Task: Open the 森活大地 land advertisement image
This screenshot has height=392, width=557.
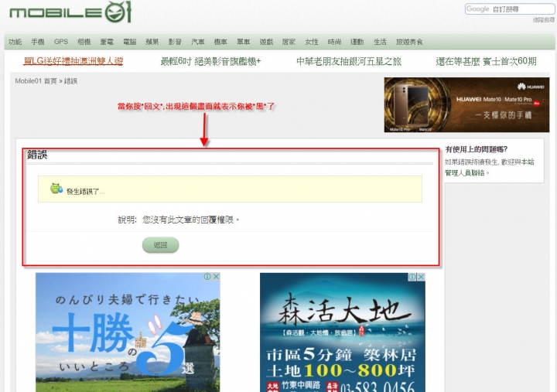Action: [x=343, y=332]
